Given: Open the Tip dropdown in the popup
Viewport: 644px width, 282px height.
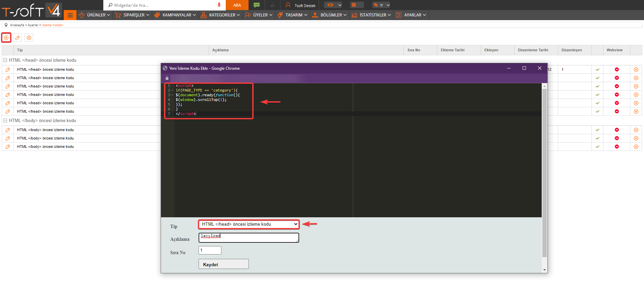Looking at the screenshot, I should (249, 224).
